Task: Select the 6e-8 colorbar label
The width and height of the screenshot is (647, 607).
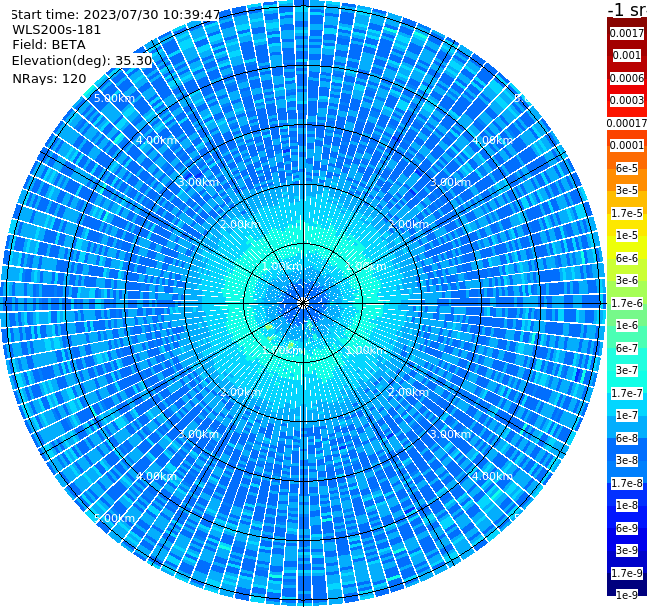Action: click(627, 438)
